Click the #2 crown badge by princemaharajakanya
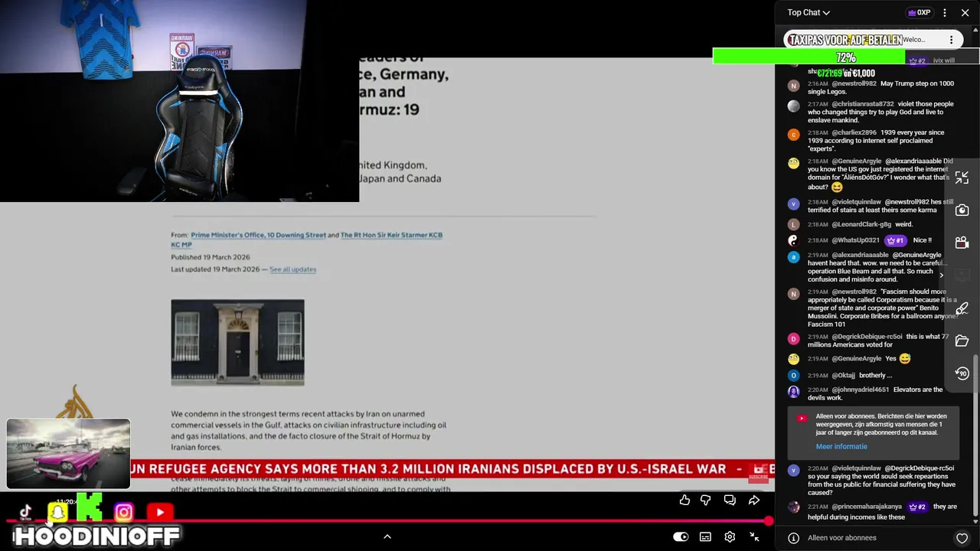The image size is (980, 551). 917,507
